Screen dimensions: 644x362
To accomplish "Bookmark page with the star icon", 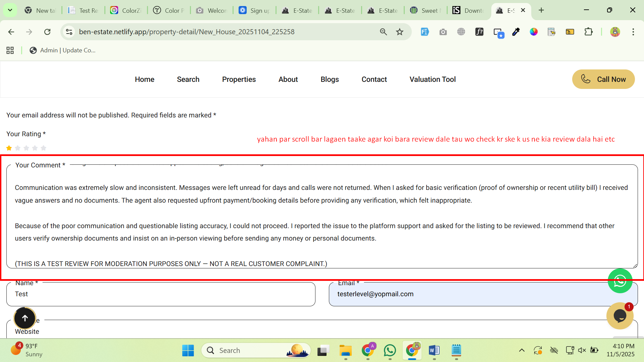I will tap(399, 32).
